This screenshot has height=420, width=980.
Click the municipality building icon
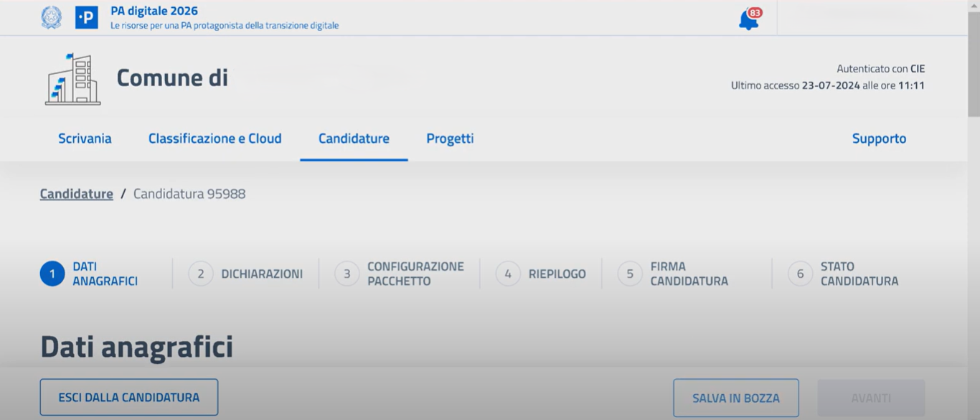(x=73, y=79)
